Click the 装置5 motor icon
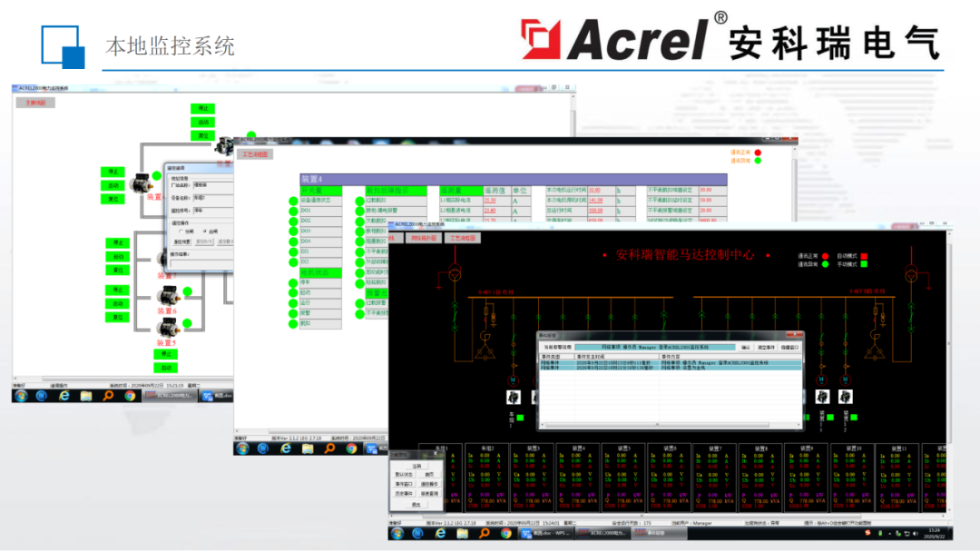 tap(168, 327)
